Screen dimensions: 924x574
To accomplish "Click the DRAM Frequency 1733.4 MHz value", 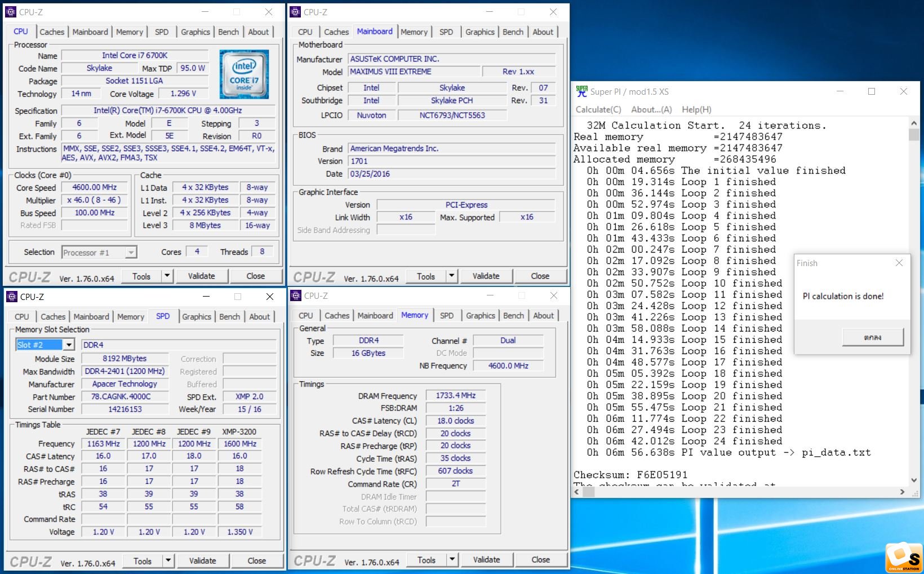I will pyautogui.click(x=456, y=395).
